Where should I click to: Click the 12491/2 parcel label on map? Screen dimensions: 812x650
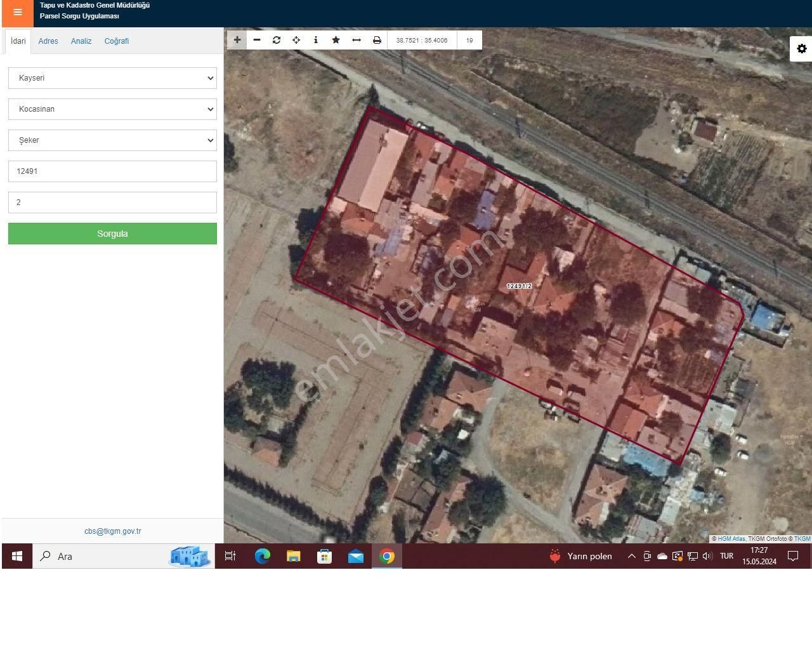point(519,286)
